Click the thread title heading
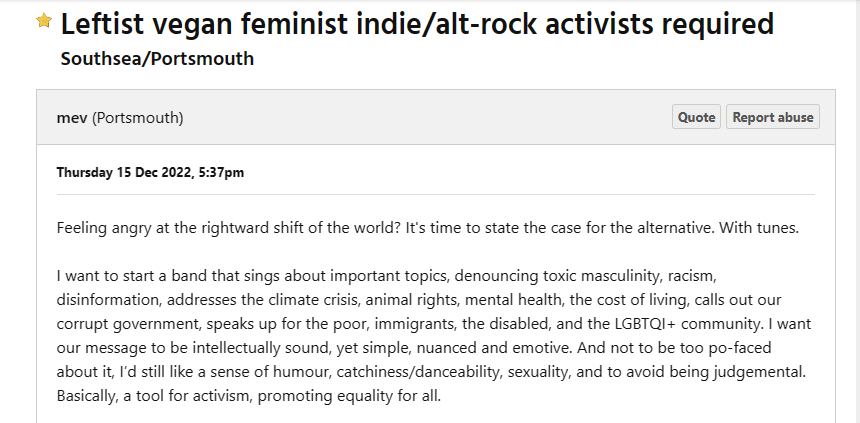This screenshot has width=860, height=423. (x=417, y=22)
